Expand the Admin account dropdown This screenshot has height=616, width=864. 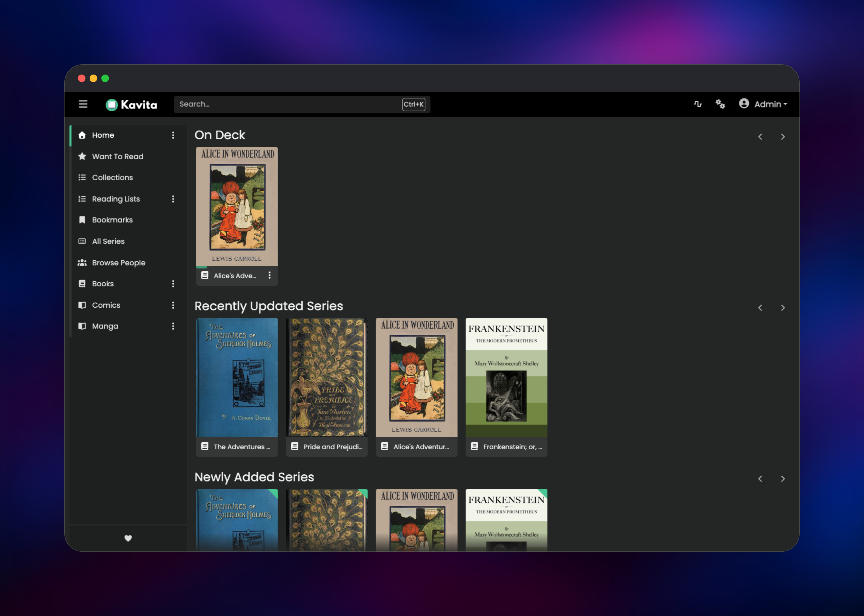pos(770,104)
